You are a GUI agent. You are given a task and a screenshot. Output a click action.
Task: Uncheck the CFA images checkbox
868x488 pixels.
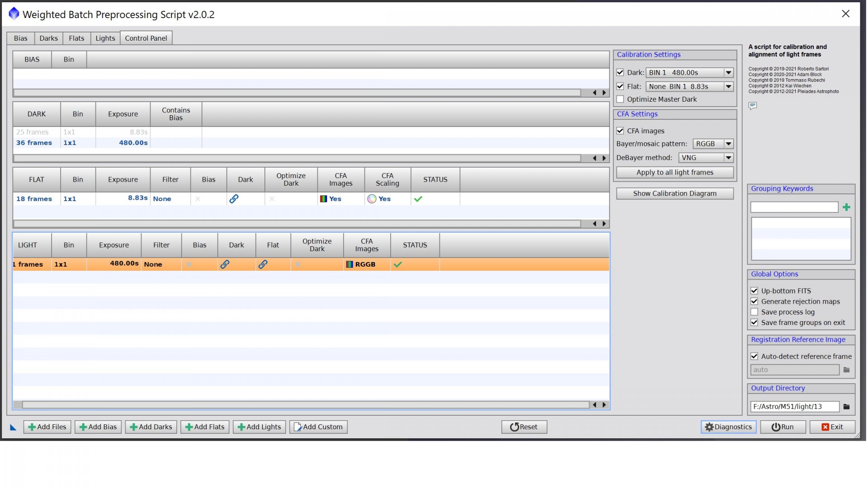click(620, 131)
